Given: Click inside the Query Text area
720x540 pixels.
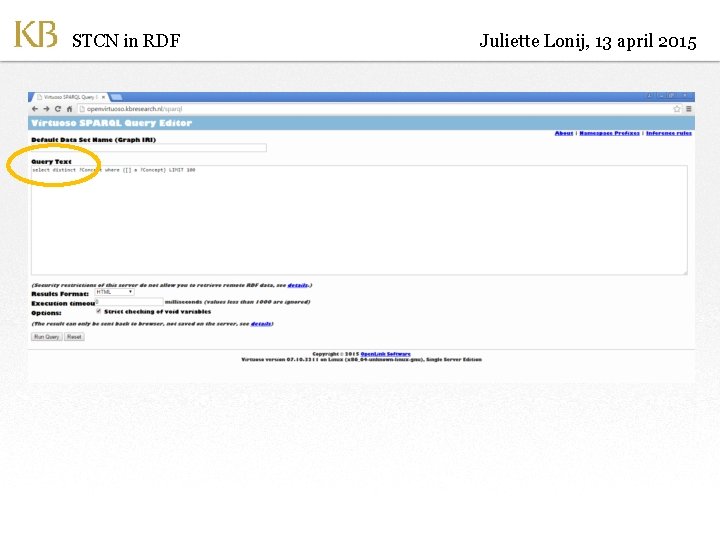Looking at the screenshot, I should click(359, 220).
